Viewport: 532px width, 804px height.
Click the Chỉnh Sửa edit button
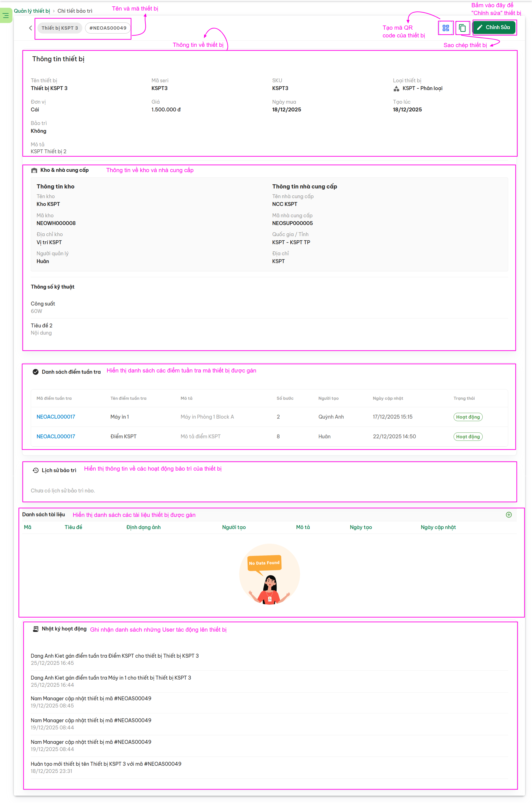[494, 27]
